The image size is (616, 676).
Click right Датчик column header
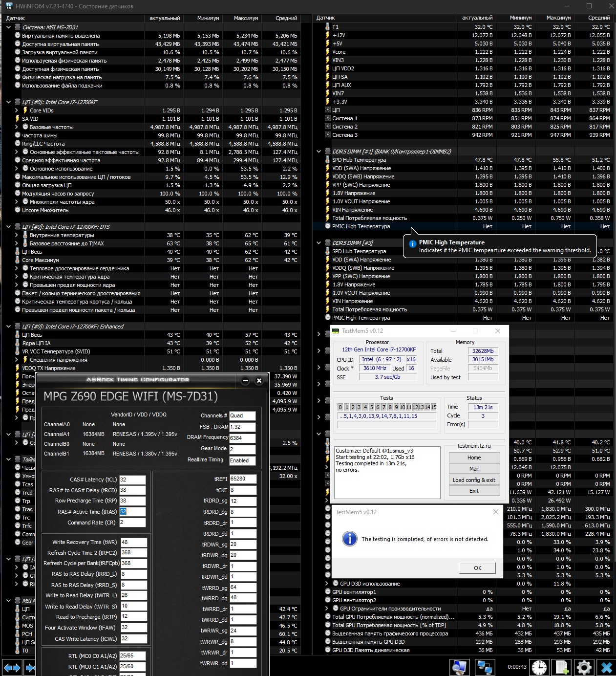384,18
